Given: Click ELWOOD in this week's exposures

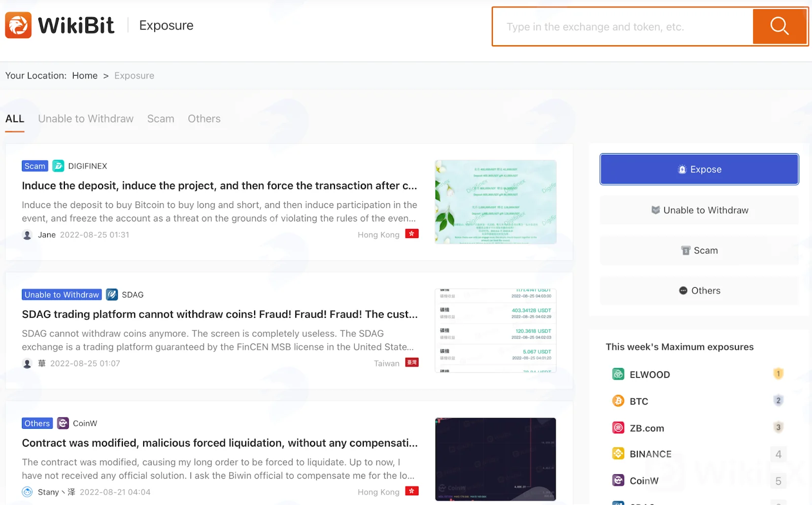Looking at the screenshot, I should coord(650,375).
